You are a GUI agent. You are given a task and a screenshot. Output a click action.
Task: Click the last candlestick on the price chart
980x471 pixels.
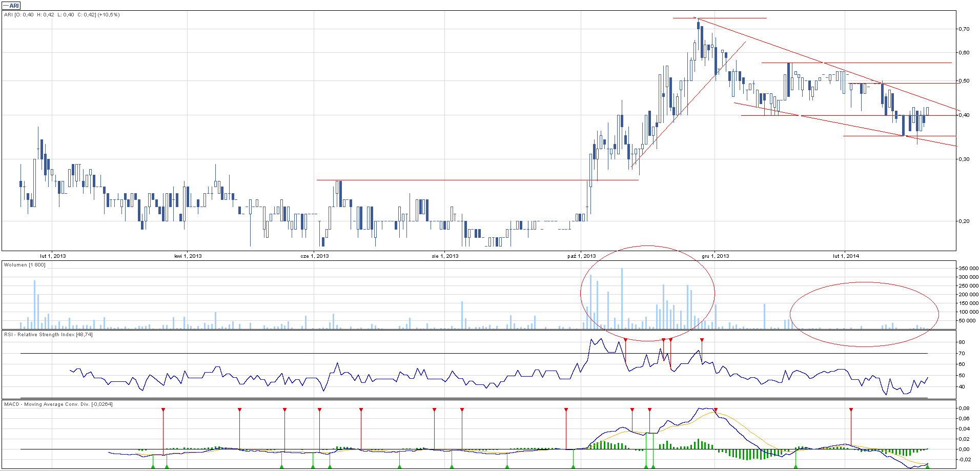(x=927, y=111)
